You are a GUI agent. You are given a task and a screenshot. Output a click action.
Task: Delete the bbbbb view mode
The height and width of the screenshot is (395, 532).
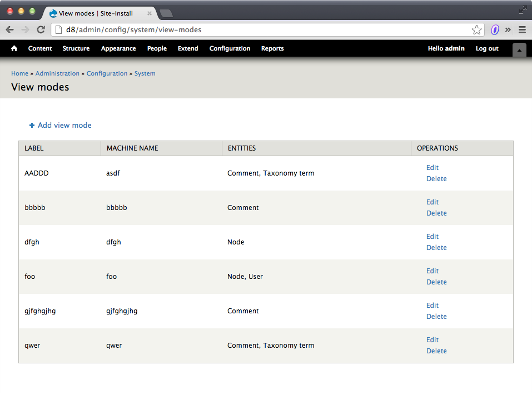(436, 213)
